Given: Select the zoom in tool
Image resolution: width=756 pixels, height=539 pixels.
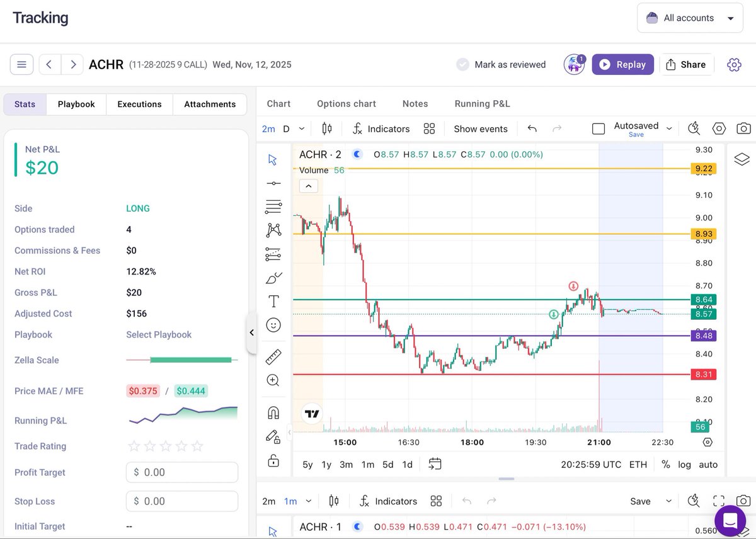Looking at the screenshot, I should tap(273, 380).
